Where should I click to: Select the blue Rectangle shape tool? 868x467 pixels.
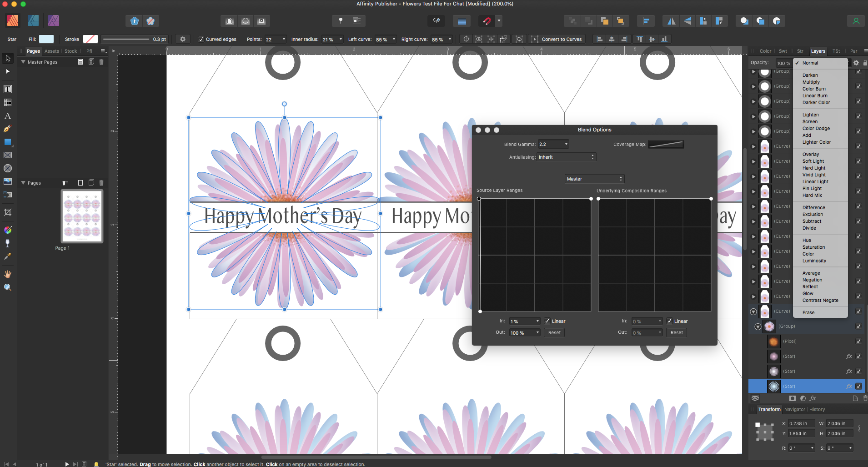pyautogui.click(x=8, y=142)
